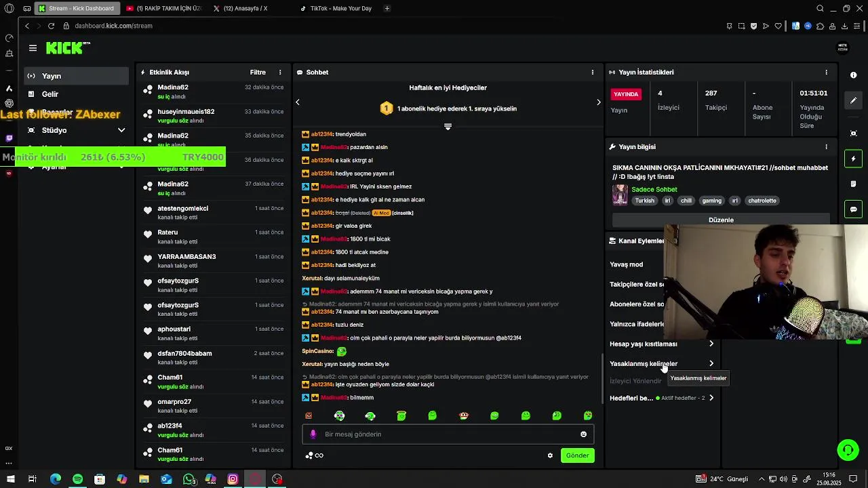Image resolution: width=868 pixels, height=488 pixels.
Task: Open browser downloads icon
Action: 844,26
